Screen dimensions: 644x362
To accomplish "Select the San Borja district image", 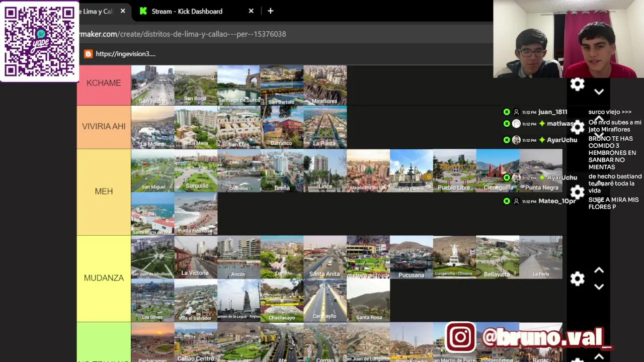I will point(196,85).
